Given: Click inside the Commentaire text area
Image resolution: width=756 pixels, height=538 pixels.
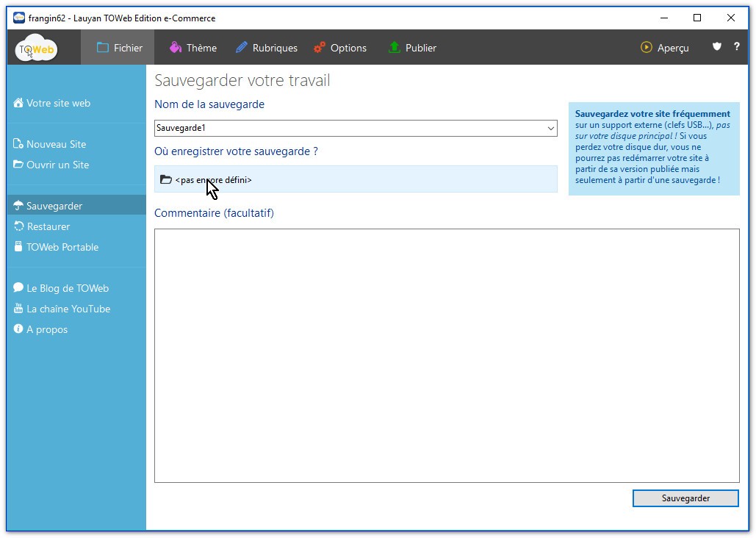Looking at the screenshot, I should coord(446,355).
